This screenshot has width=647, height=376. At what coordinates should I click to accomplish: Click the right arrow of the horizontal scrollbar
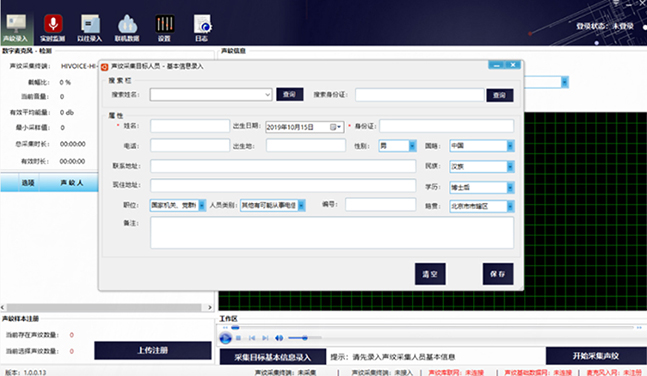[x=210, y=307]
